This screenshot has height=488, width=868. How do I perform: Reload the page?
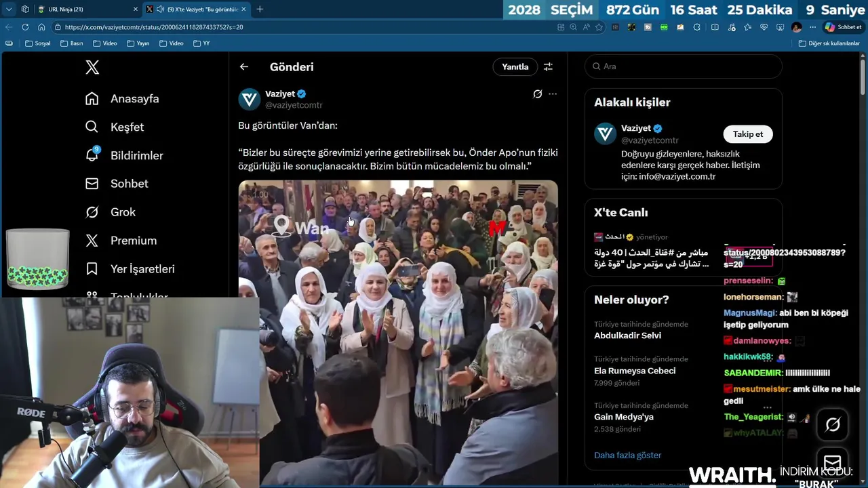25,27
